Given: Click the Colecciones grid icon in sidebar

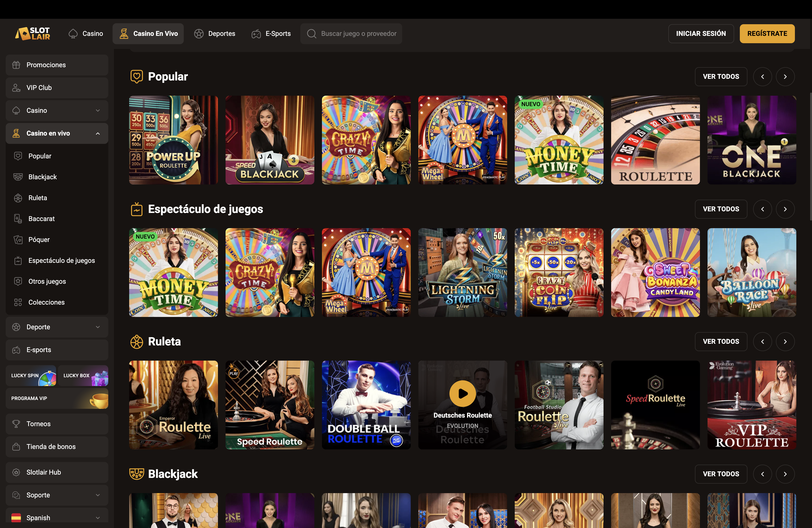Looking at the screenshot, I should pos(18,302).
